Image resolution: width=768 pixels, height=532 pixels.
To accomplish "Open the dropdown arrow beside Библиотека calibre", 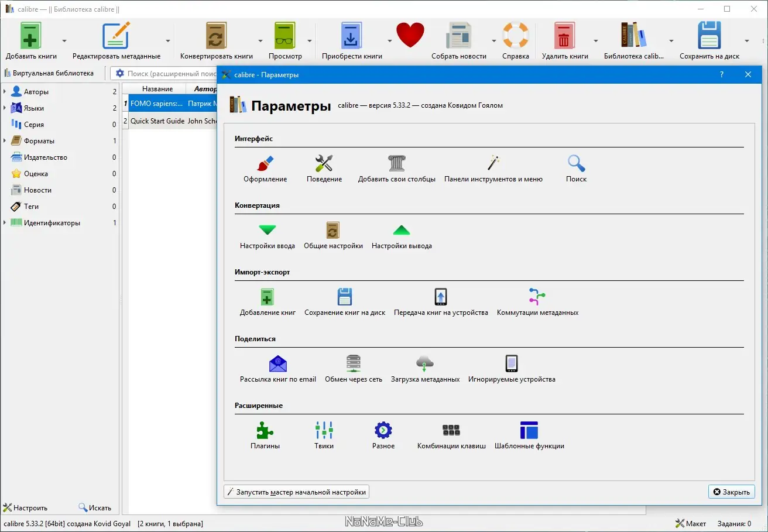I will tap(671, 41).
